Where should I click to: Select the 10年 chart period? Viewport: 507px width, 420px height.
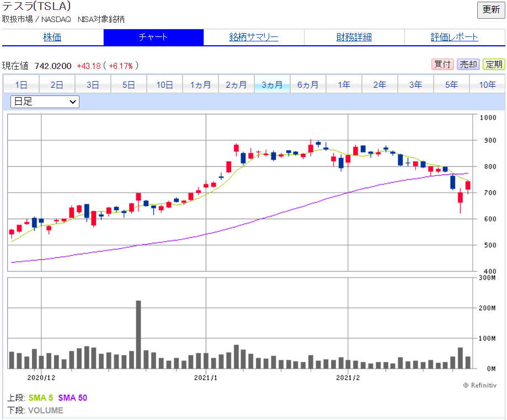point(487,85)
